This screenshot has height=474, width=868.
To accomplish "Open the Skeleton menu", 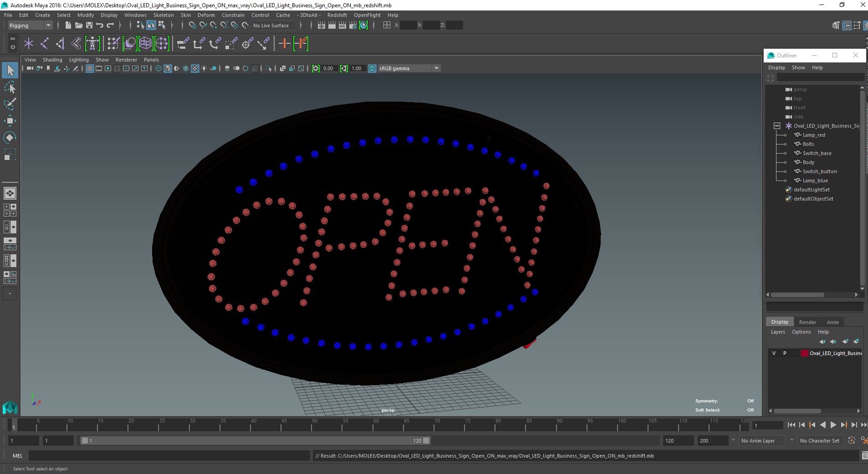I will (x=163, y=15).
